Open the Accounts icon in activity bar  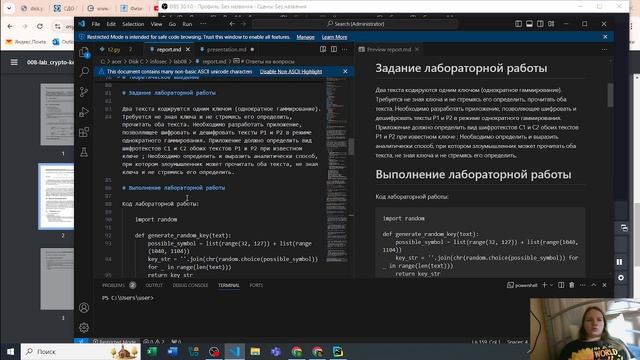pyautogui.click(x=84, y=307)
